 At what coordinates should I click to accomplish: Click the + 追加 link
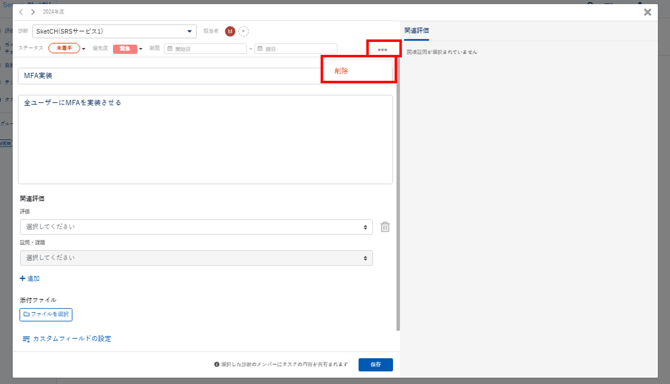point(29,278)
